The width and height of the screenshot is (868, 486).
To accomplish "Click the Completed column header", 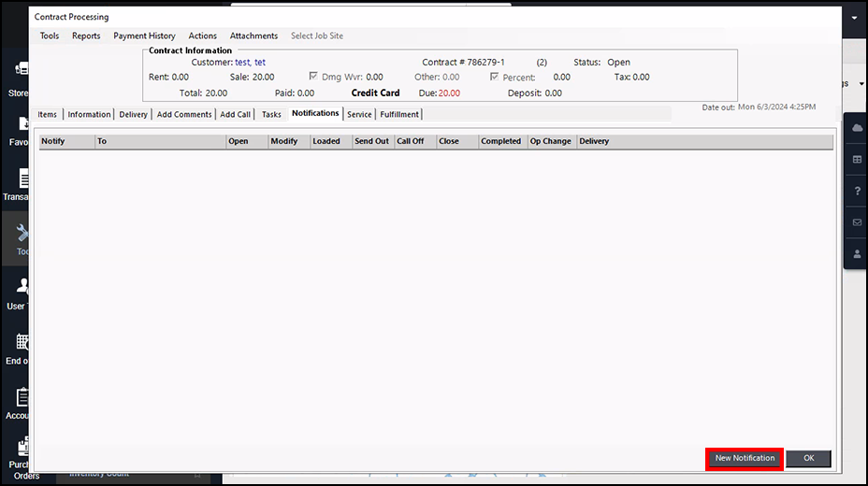I will point(500,141).
